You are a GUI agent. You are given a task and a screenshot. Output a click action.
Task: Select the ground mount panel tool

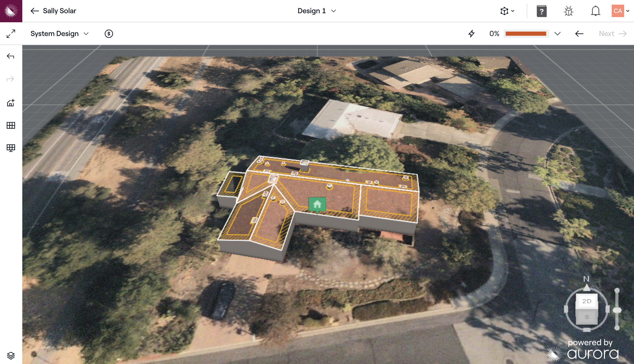pos(11,148)
